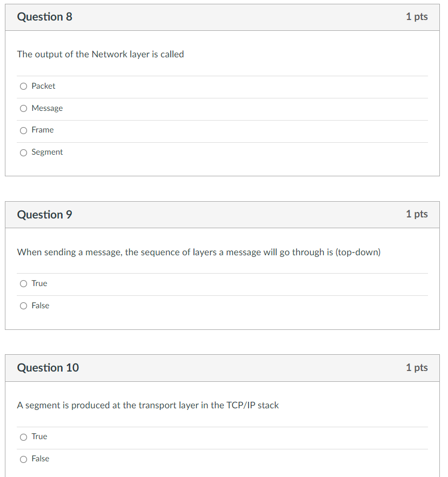Screen dimensions: 448x477
Task: Click the Question 8 heading
Action: (44, 17)
